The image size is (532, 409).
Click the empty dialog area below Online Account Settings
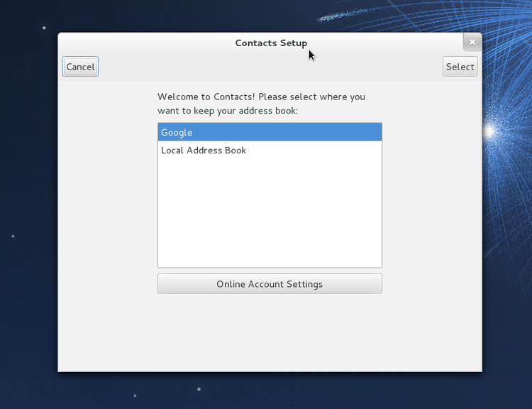(x=270, y=334)
